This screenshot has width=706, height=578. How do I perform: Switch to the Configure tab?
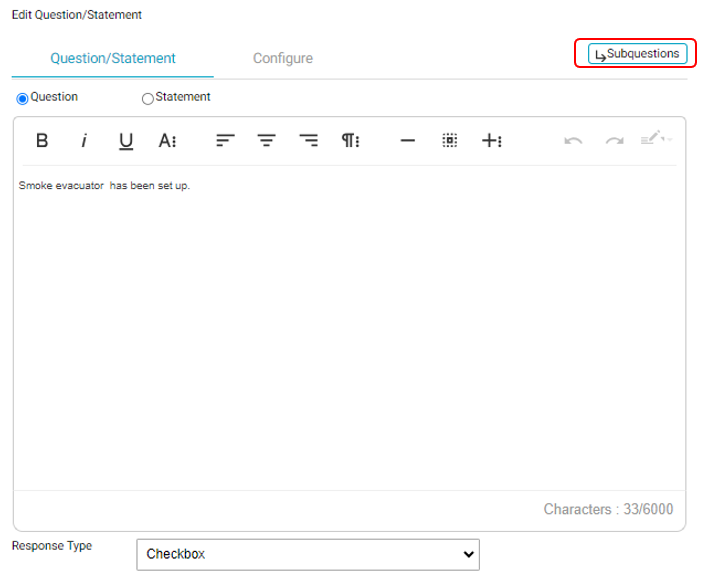point(282,58)
